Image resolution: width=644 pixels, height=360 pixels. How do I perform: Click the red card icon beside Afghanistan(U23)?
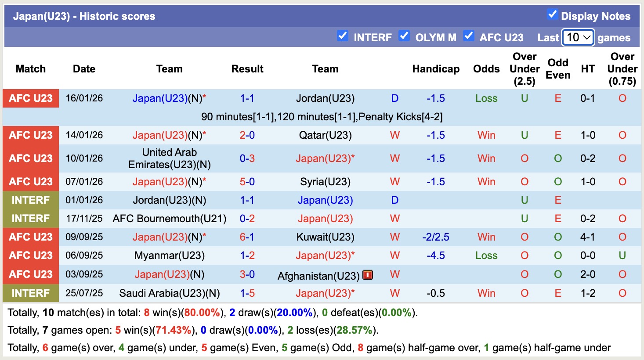coord(367,274)
